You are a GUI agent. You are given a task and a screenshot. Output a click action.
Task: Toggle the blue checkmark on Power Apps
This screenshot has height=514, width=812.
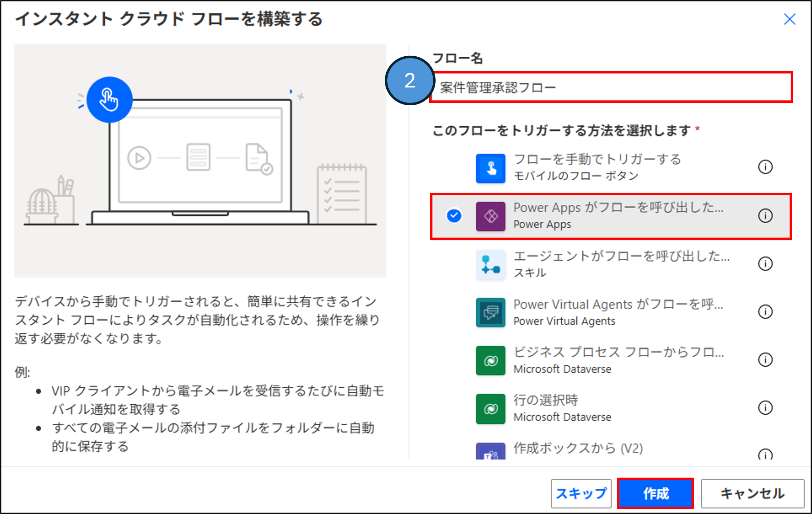pos(454,216)
